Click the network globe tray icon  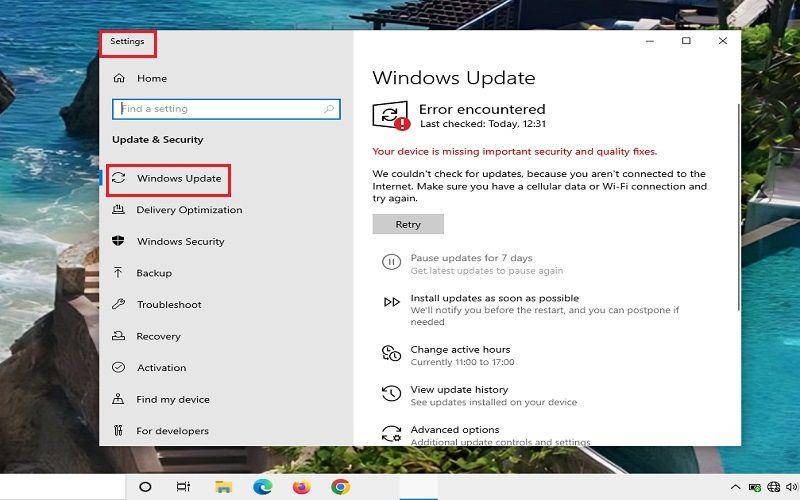click(773, 487)
